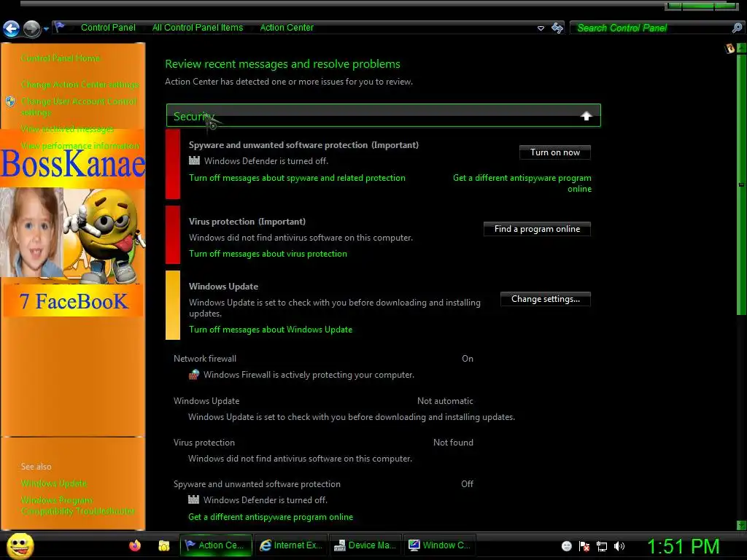Go back using the blue Back arrow
The image size is (747, 560).
tap(11, 28)
